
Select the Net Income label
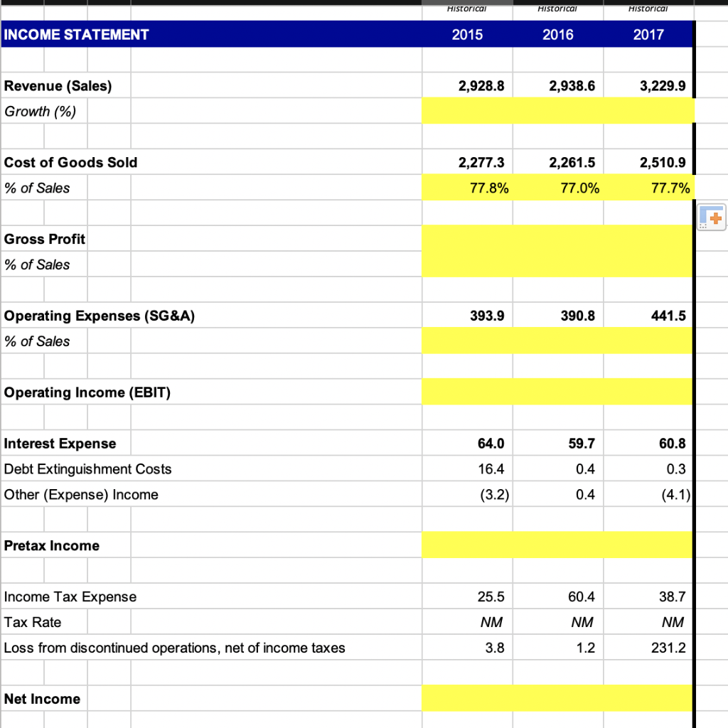click(42, 699)
